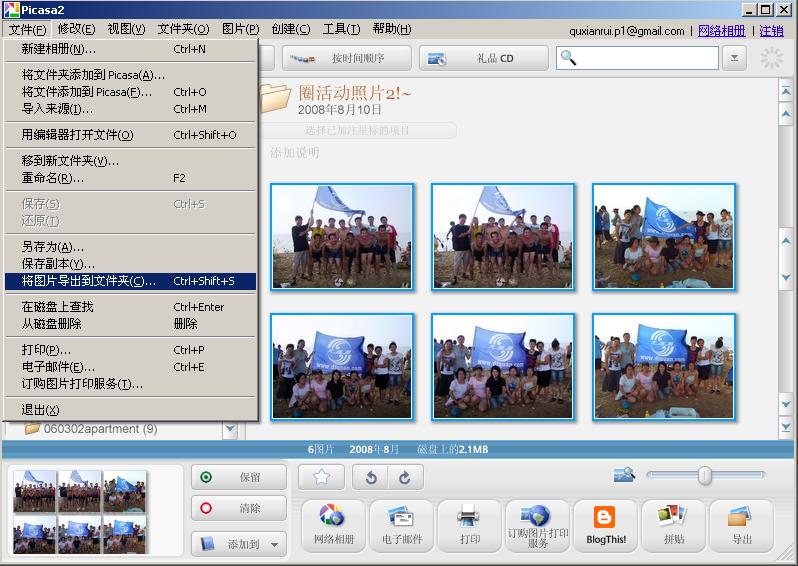Choose 保存副本(Y)... menu entry
Viewport: 798px width, 566px height.
(130, 264)
